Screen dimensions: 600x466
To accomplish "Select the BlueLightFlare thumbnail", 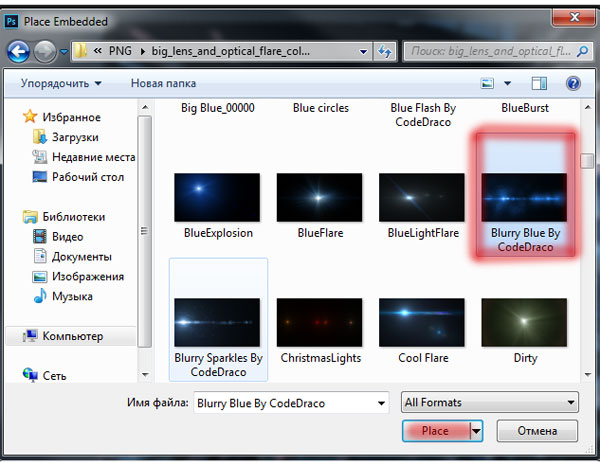I will click(422, 197).
